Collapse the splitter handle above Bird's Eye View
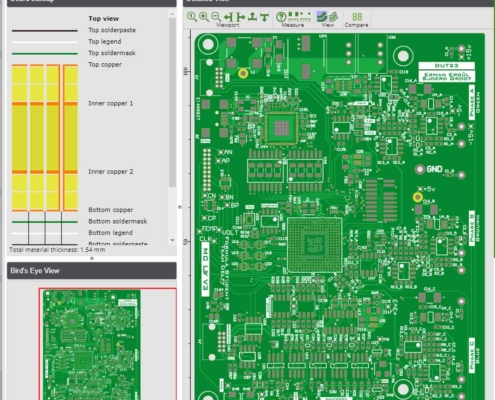 tap(92, 258)
